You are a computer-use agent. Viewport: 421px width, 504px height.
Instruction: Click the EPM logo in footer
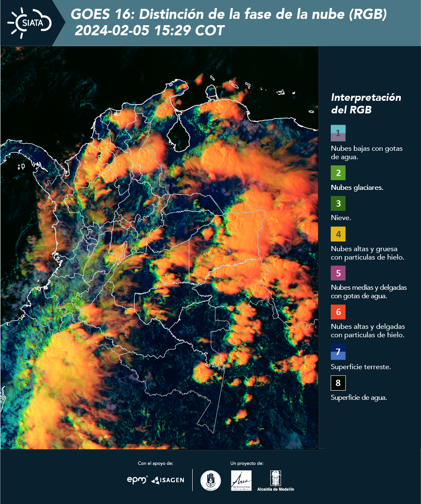click(137, 479)
